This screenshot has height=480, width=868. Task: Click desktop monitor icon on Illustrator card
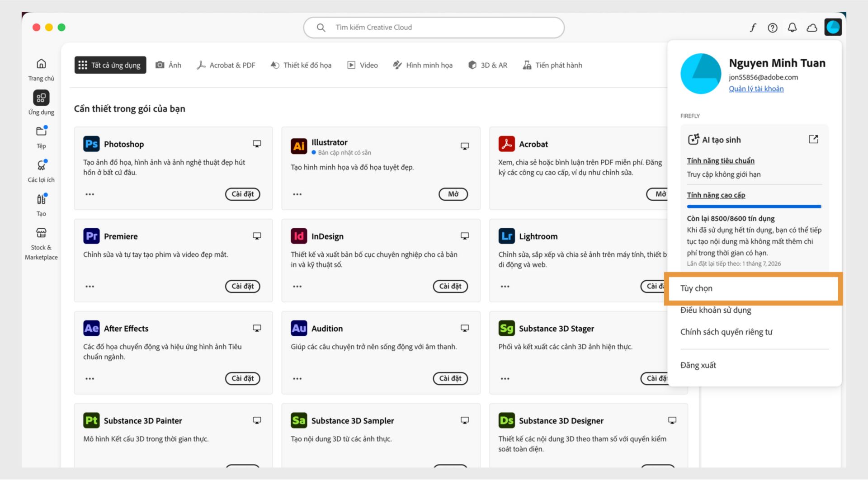[x=464, y=146]
